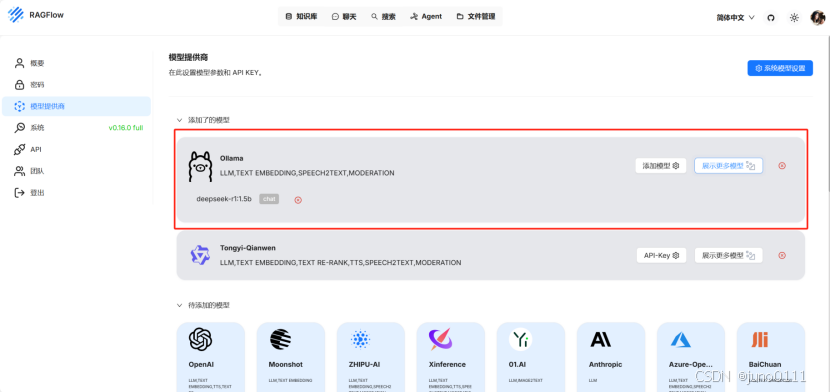
Task: Click the 01.AI card name
Action: tap(517, 364)
